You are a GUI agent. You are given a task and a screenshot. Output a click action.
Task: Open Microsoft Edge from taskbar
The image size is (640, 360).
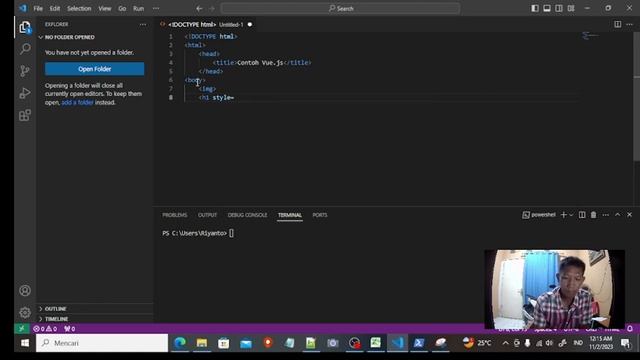pos(180,343)
